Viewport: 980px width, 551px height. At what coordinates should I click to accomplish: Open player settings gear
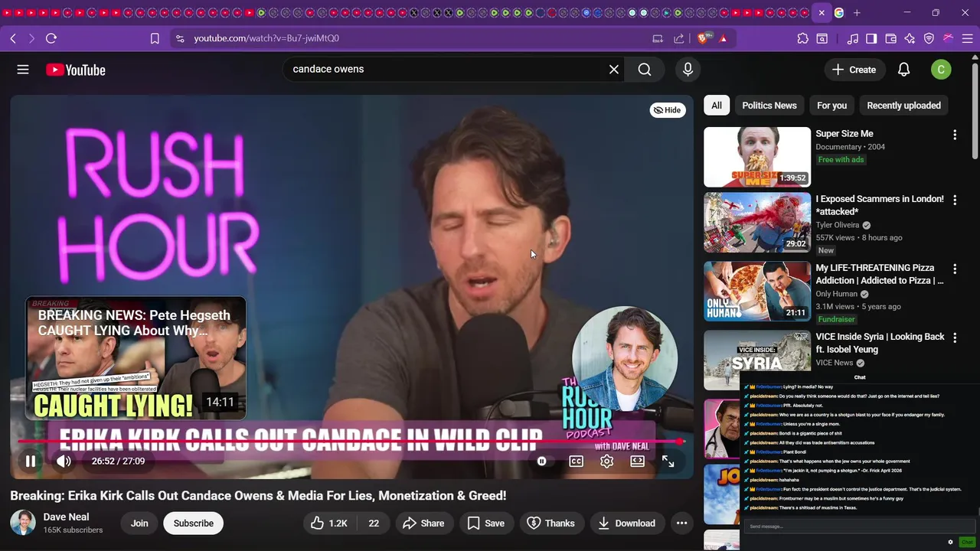(x=606, y=461)
